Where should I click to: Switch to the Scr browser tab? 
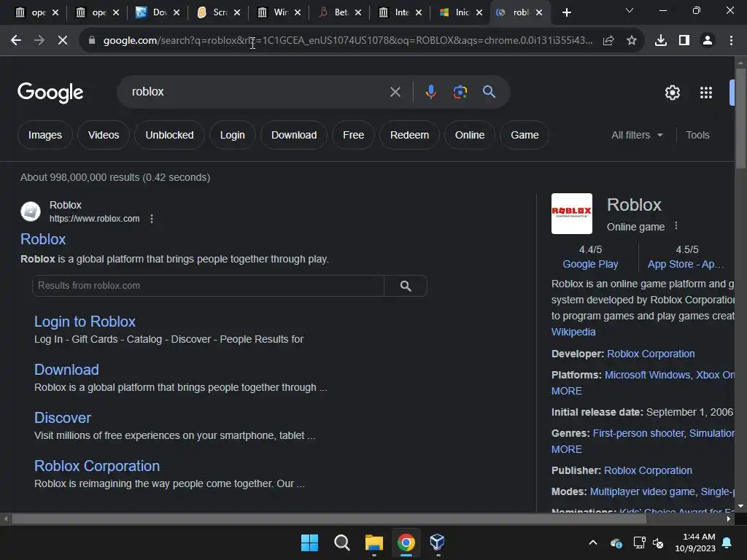214,12
